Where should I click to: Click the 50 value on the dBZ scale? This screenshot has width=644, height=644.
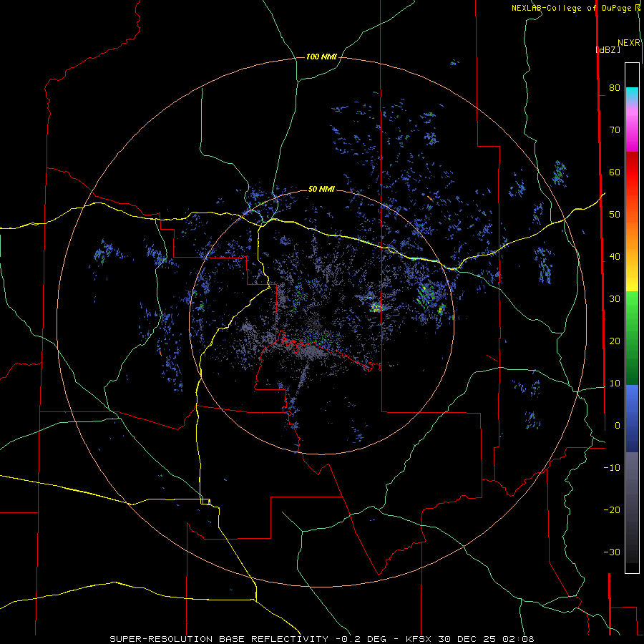615,215
